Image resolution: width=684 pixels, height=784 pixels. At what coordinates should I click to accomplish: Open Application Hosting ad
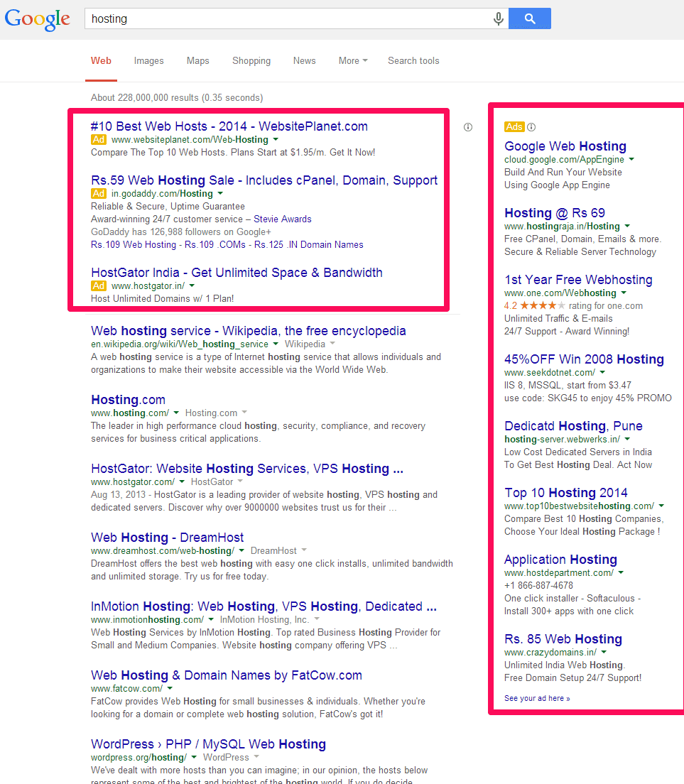[x=560, y=560]
